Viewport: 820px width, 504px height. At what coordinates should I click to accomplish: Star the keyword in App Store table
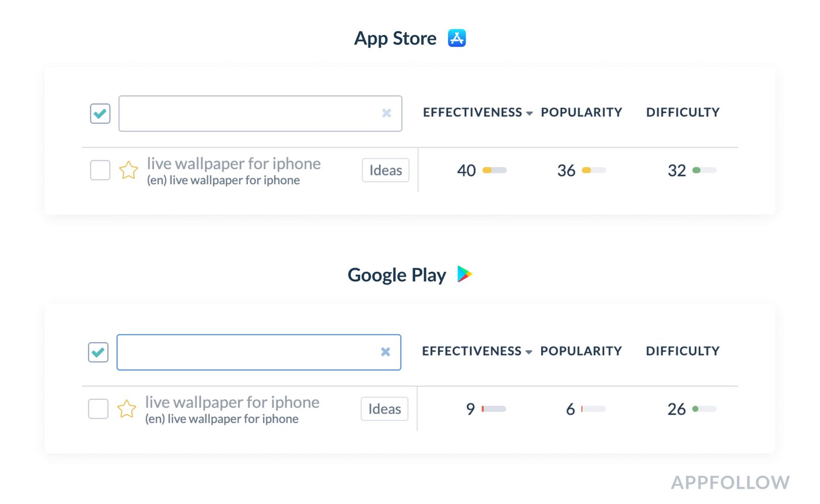[x=129, y=170]
